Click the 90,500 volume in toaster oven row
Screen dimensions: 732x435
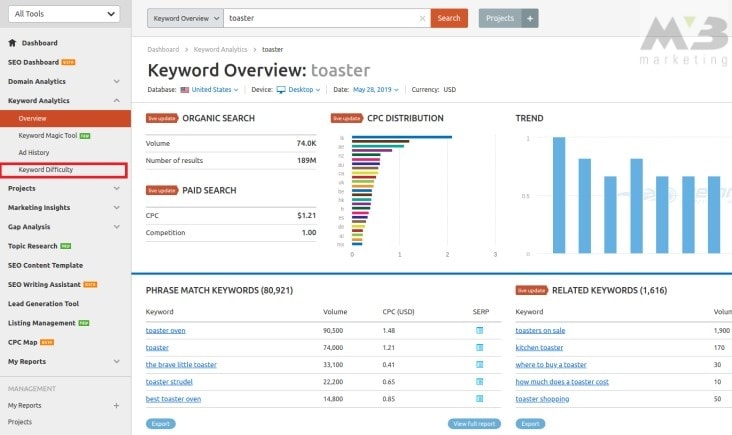click(333, 330)
